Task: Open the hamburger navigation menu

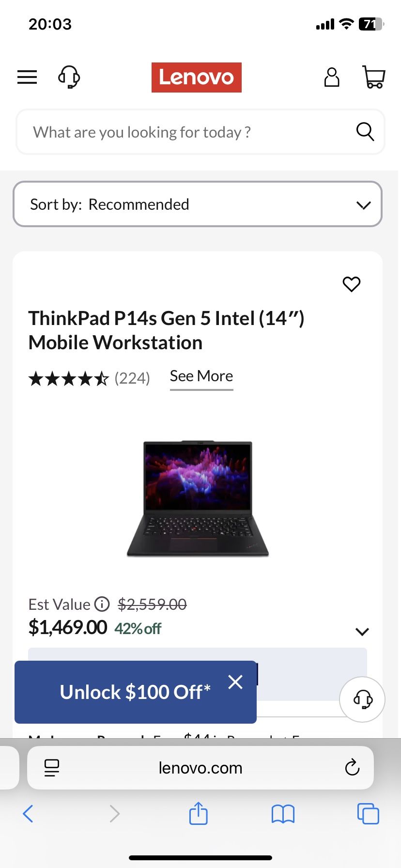Action: (27, 77)
